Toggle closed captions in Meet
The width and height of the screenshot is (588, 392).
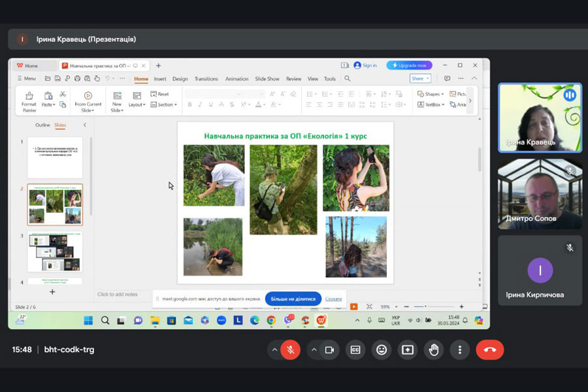(x=355, y=350)
